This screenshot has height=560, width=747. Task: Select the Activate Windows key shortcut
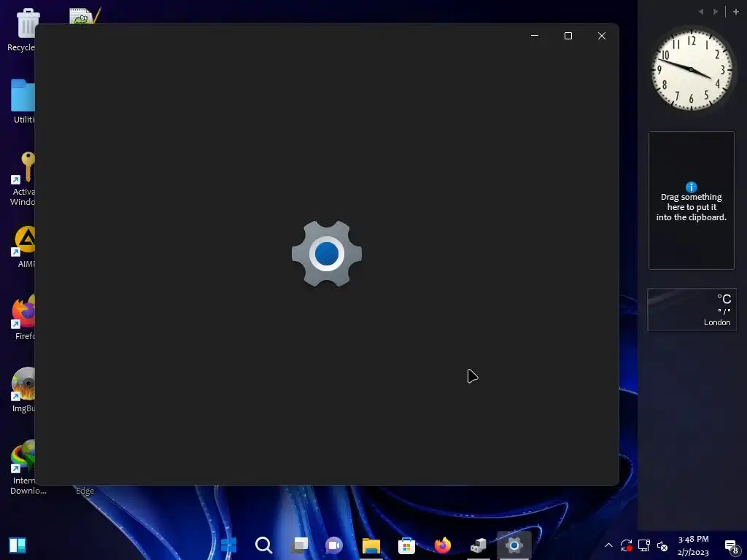coord(23,179)
